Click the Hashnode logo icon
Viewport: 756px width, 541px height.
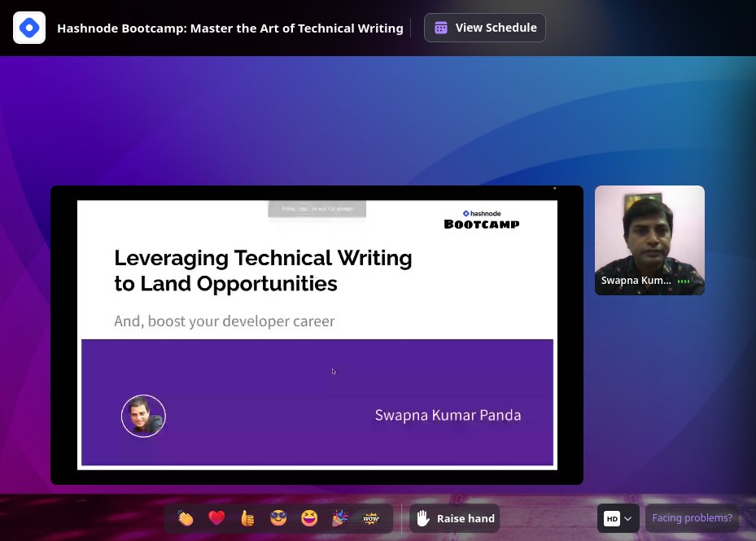(29, 28)
